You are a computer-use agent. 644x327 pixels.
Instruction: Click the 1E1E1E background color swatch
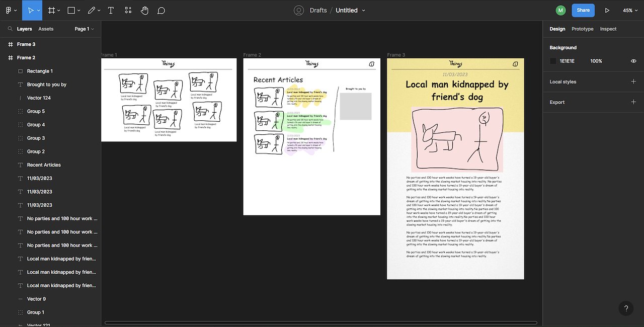click(x=553, y=61)
